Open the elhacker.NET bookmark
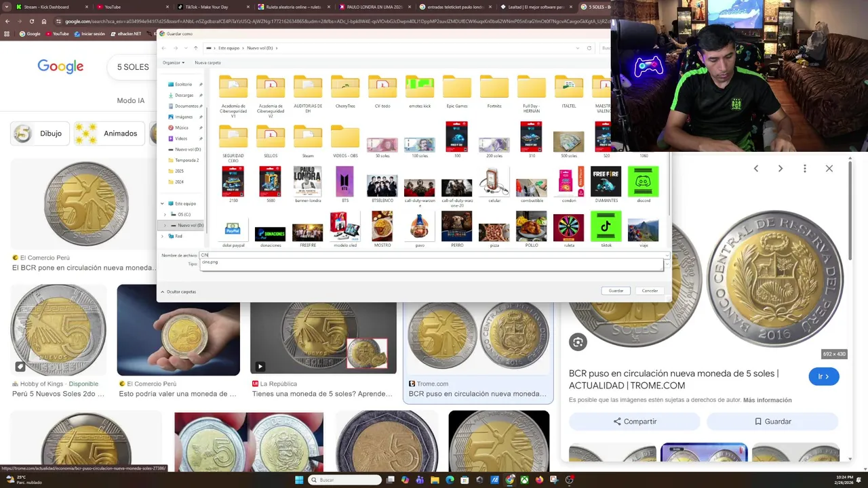This screenshot has width=868, height=488. [126, 33]
